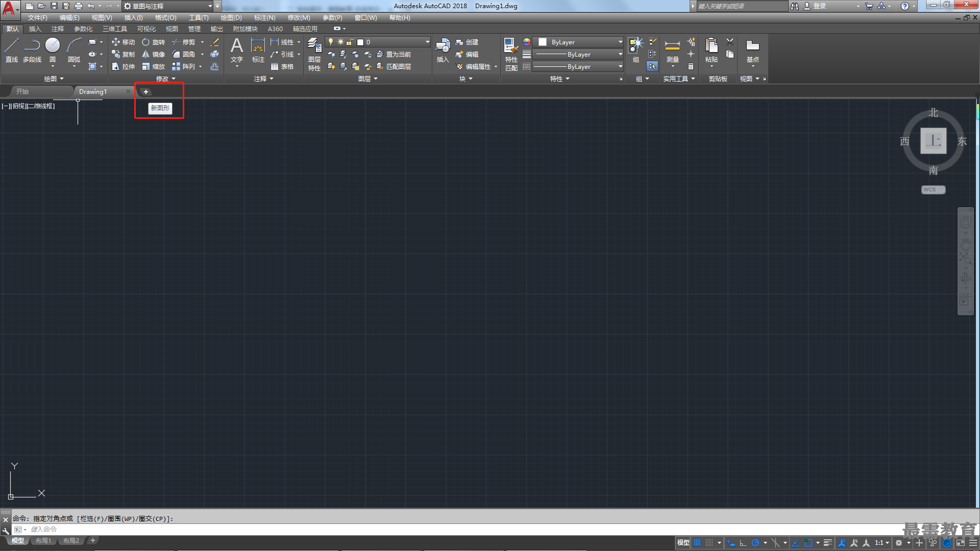Switch to 布局1 layout tab
This screenshot has width=980, height=551.
tap(43, 541)
